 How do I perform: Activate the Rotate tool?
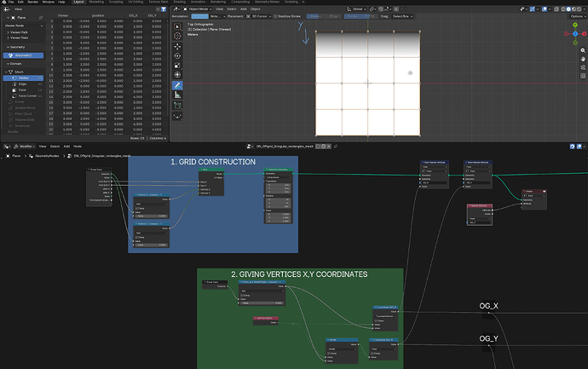[x=177, y=56]
